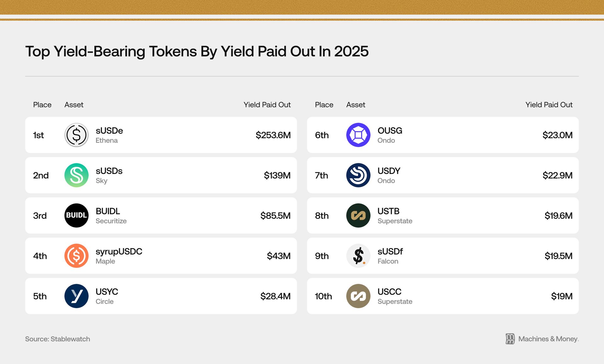Click the 10th place label
This screenshot has height=364, width=604.
(x=323, y=296)
